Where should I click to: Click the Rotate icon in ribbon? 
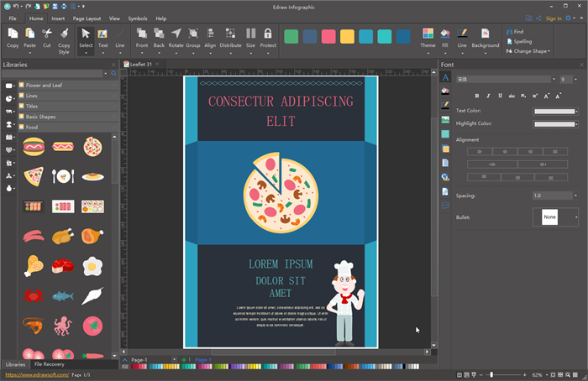176,36
